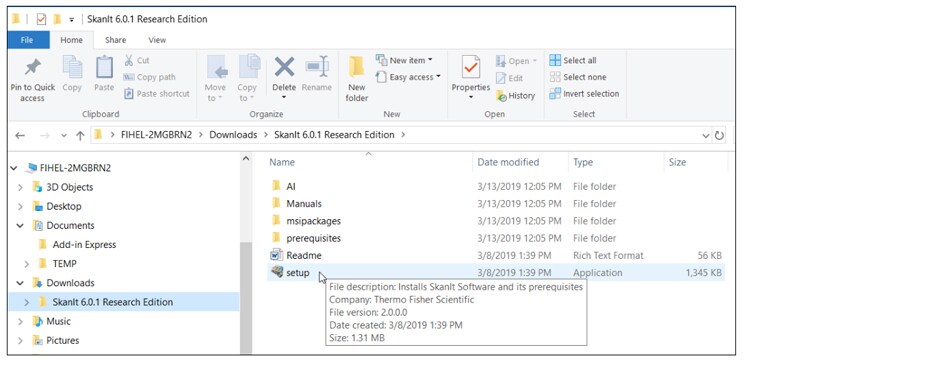Screen dimensions: 950x365
Task: Switch to the Share ribbon tab
Action: point(115,40)
